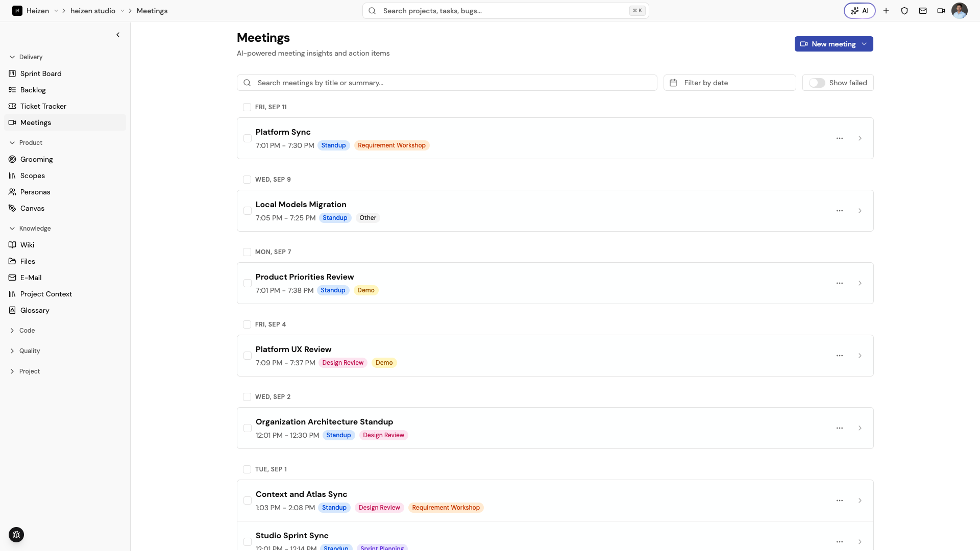Open Ticket Tracker in sidebar
This screenshot has width=980, height=551.
click(x=65, y=106)
